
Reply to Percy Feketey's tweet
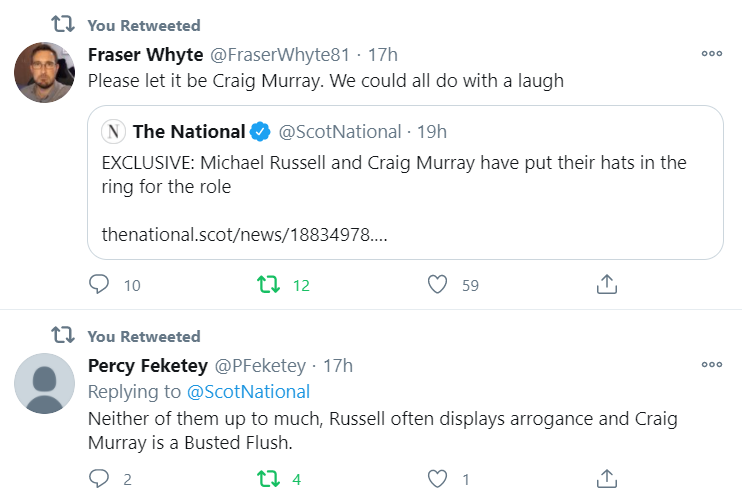coord(99,478)
